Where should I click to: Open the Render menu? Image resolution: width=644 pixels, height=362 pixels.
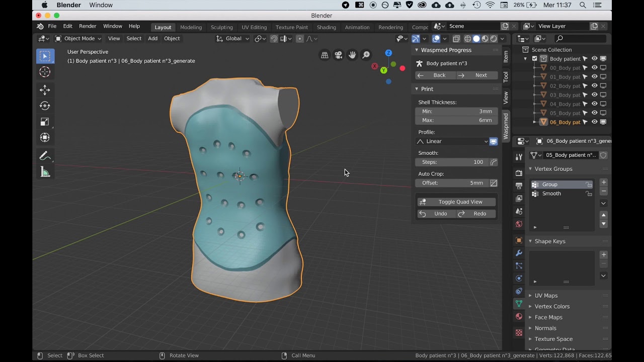point(88,26)
